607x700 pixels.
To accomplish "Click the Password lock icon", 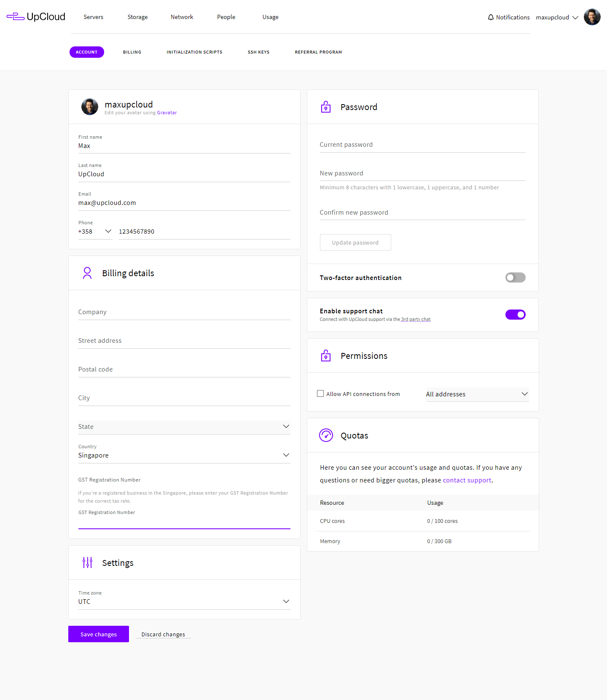I will 326,107.
